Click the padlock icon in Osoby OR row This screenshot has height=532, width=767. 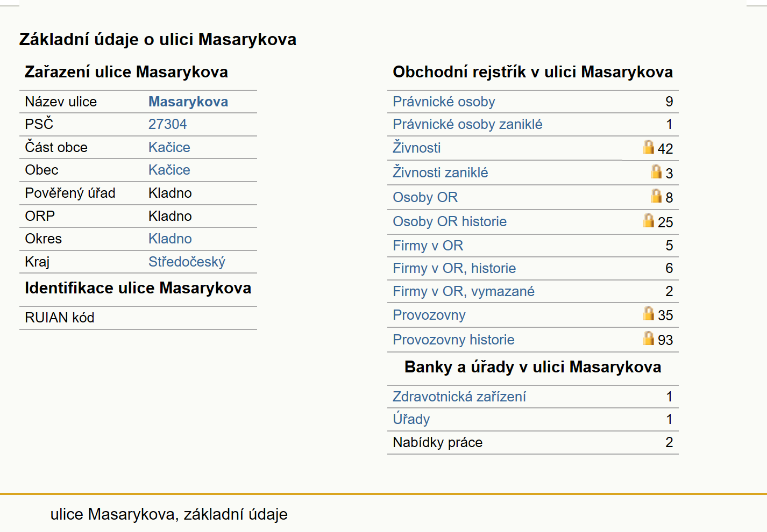pos(656,196)
